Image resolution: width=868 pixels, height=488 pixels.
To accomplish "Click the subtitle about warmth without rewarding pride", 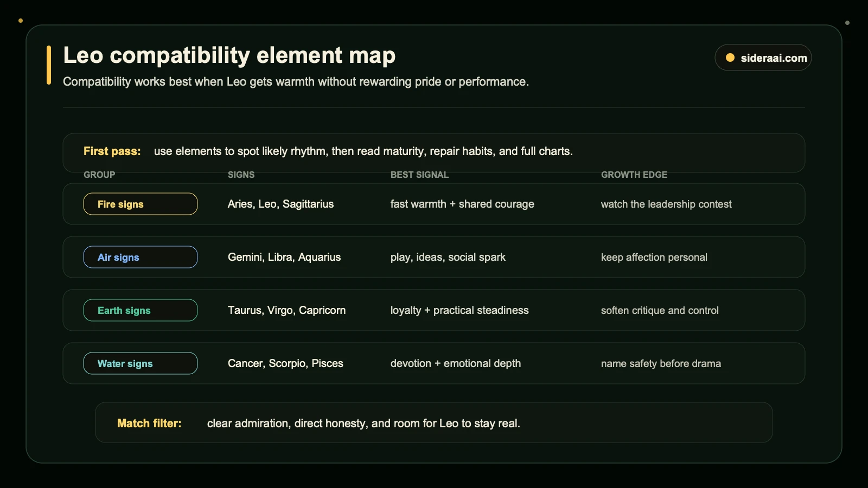I will 296,82.
